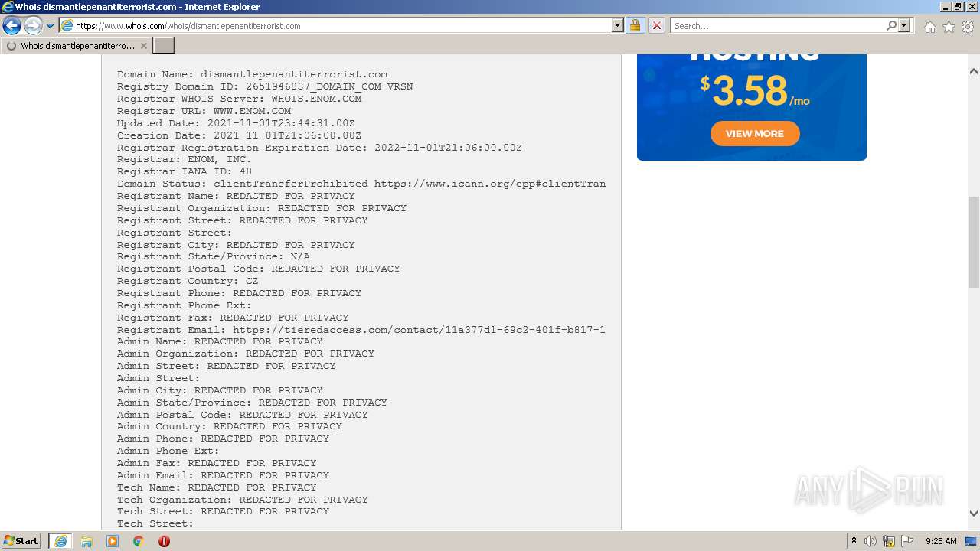Click the network tray icon

point(889,541)
